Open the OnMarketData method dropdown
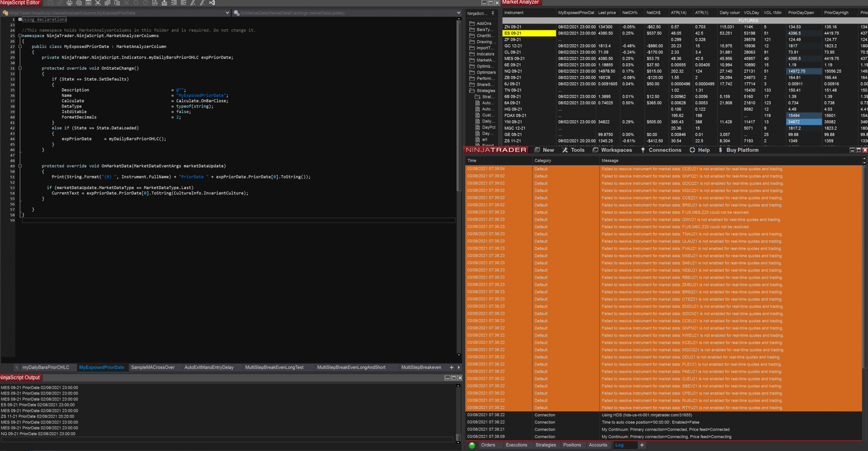The width and height of the screenshot is (868, 451). [x=458, y=13]
